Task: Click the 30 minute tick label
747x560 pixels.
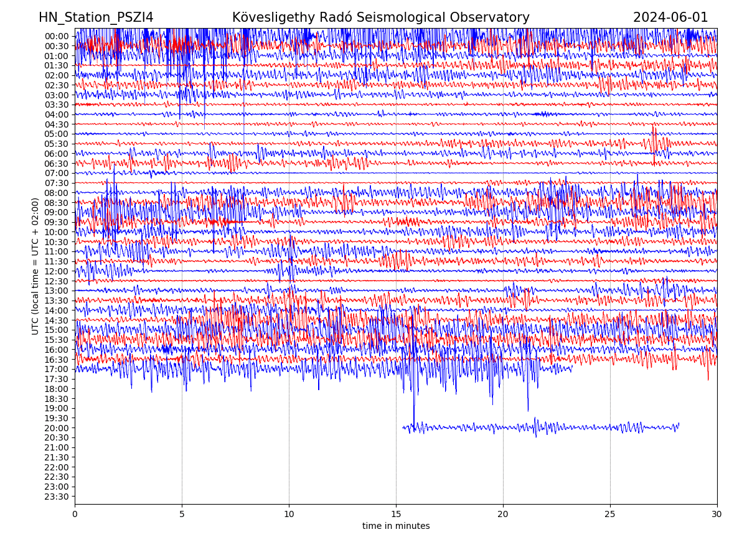Action: pyautogui.click(x=717, y=514)
